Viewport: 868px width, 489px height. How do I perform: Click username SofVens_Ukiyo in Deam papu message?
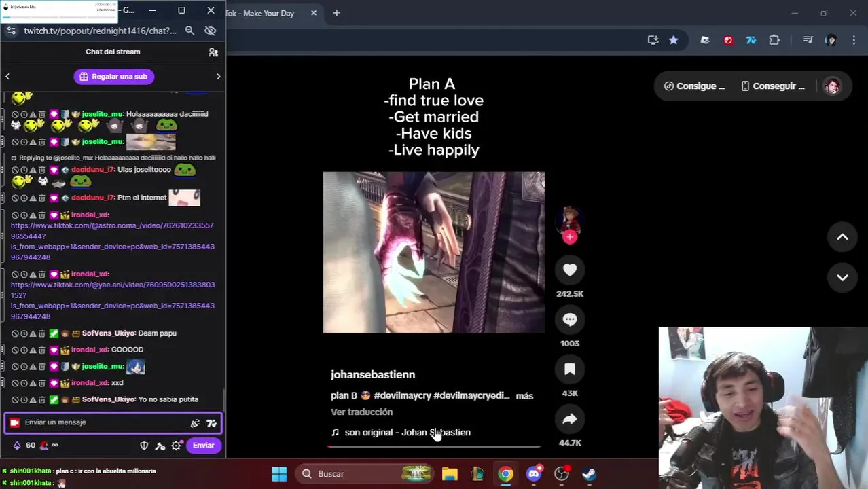[x=108, y=333]
